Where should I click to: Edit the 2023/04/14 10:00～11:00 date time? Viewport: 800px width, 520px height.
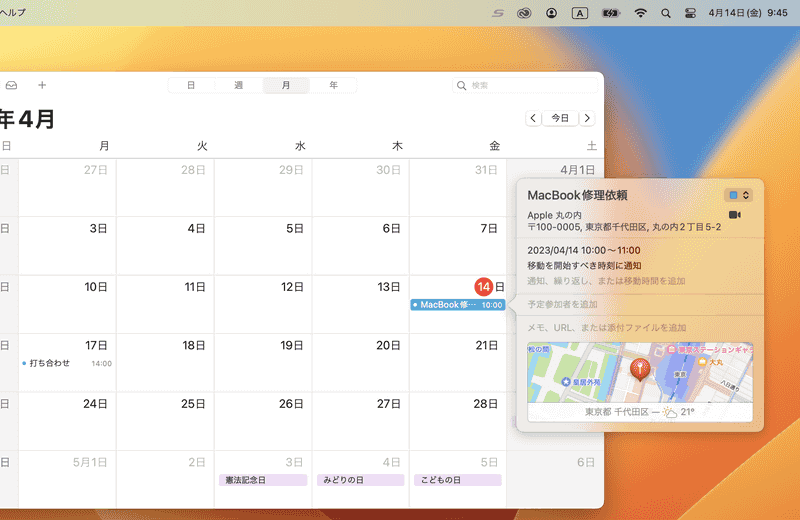coord(584,251)
